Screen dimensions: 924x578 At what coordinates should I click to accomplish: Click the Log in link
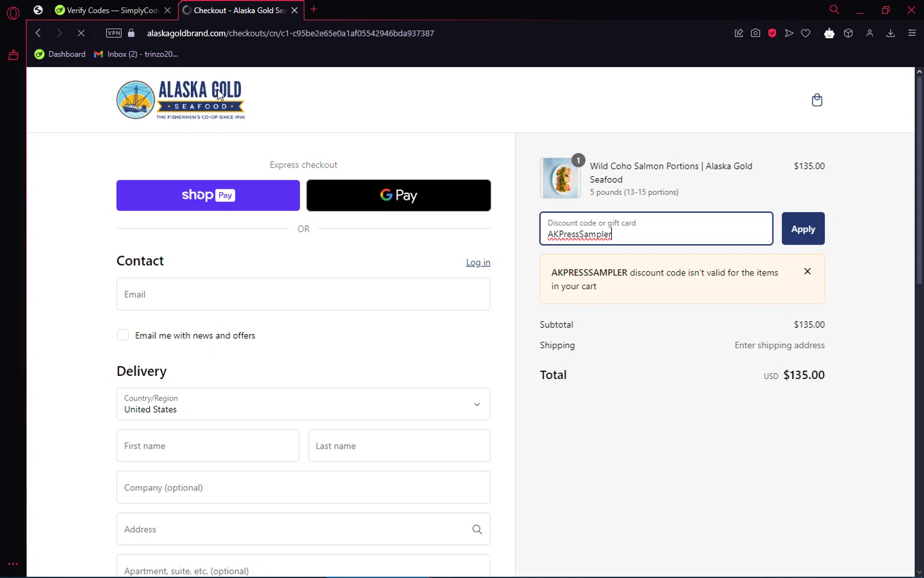coord(478,263)
